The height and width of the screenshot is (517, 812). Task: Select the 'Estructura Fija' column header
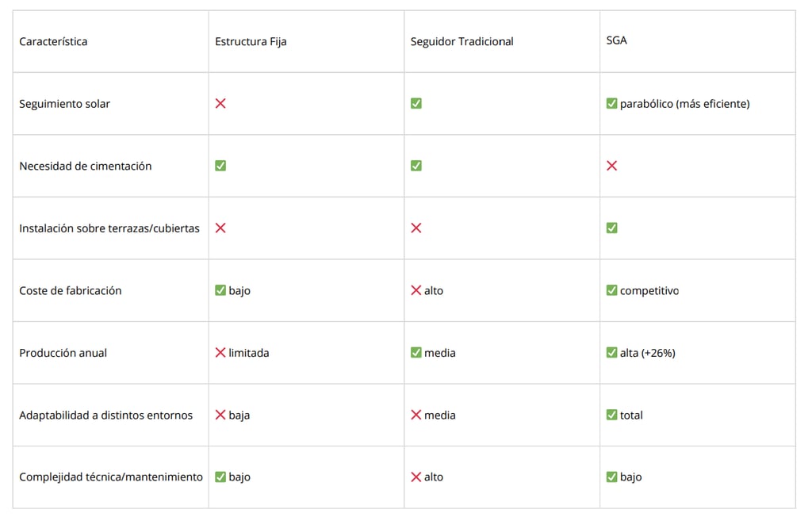[251, 41]
